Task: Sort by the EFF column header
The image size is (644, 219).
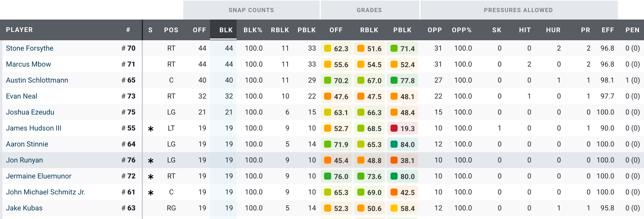Action: click(608, 30)
